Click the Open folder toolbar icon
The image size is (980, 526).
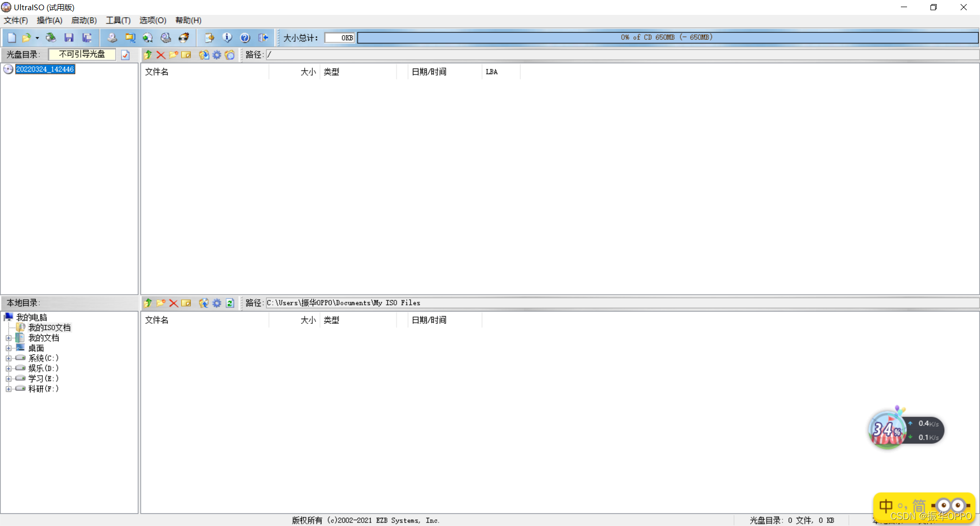click(x=26, y=38)
